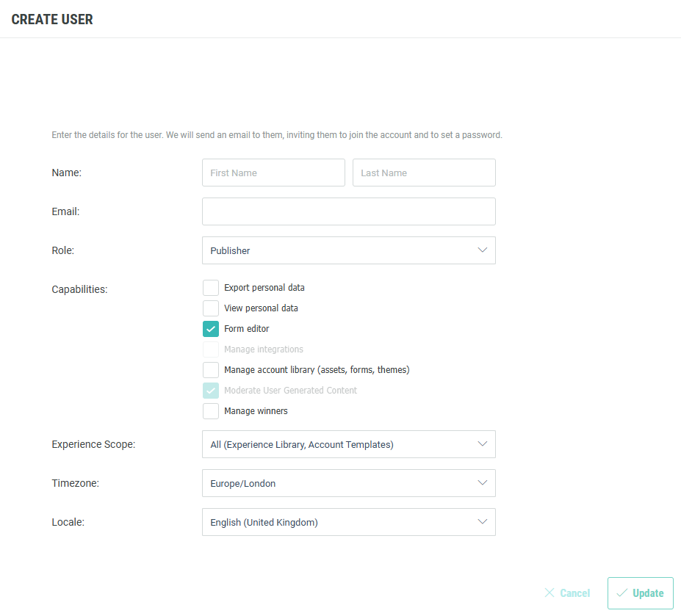Focus the Email text field
The height and width of the screenshot is (616, 681).
tap(348, 211)
